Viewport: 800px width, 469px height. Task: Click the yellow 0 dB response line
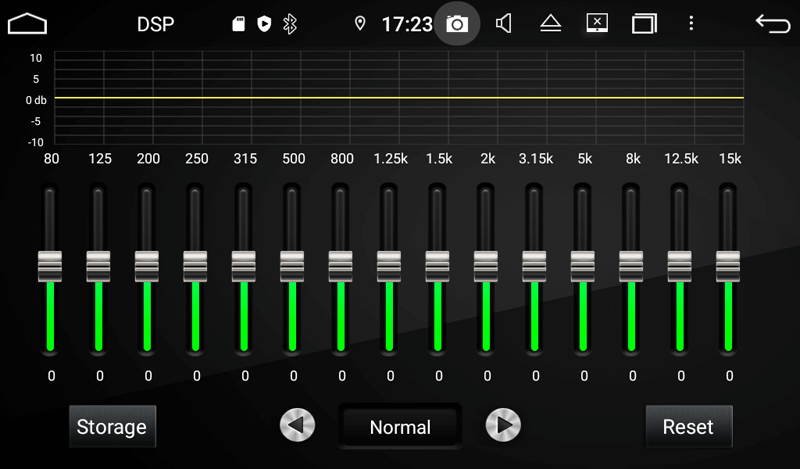399,97
